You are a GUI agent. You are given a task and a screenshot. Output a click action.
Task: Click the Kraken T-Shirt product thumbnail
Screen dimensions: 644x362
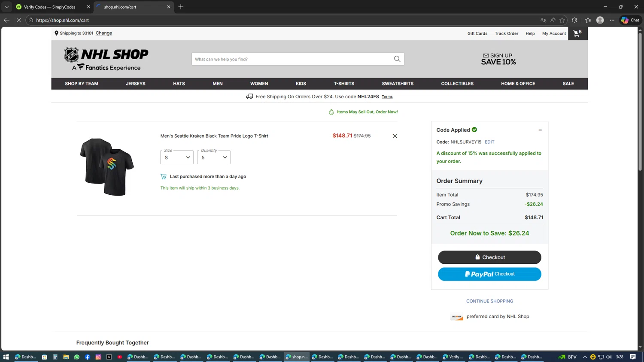click(x=107, y=167)
